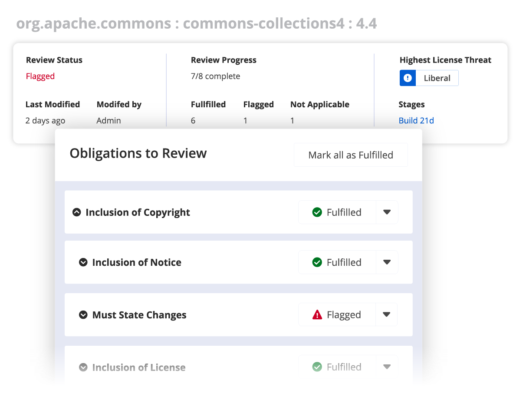
Task: Click the red Flagged review status text
Action: tap(40, 76)
